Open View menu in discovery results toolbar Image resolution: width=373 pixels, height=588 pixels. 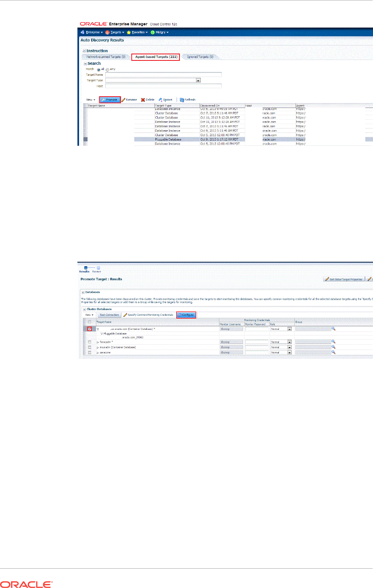91,99
